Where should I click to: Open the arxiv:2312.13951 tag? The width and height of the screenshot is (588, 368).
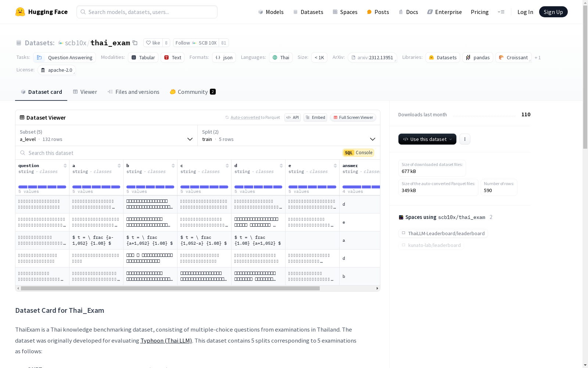coord(372,57)
